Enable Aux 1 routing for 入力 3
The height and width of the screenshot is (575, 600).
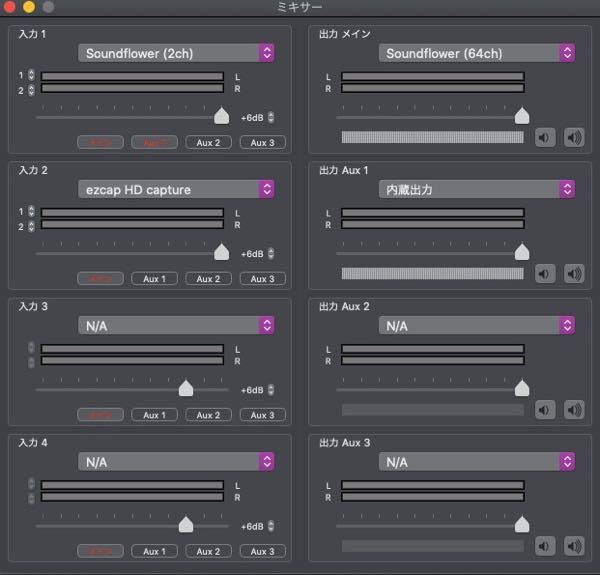(x=154, y=415)
